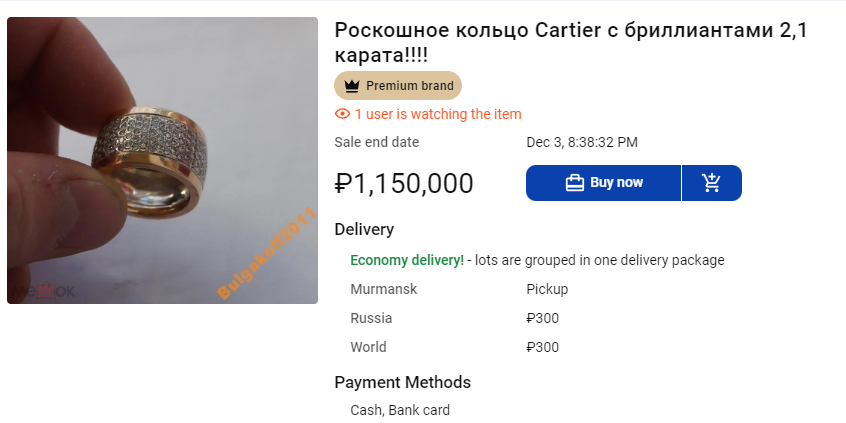
Task: Click the Delivery section heading
Action: coord(364,230)
